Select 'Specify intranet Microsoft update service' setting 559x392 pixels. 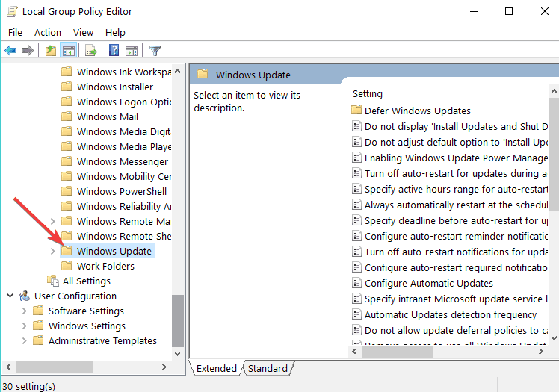(x=449, y=299)
